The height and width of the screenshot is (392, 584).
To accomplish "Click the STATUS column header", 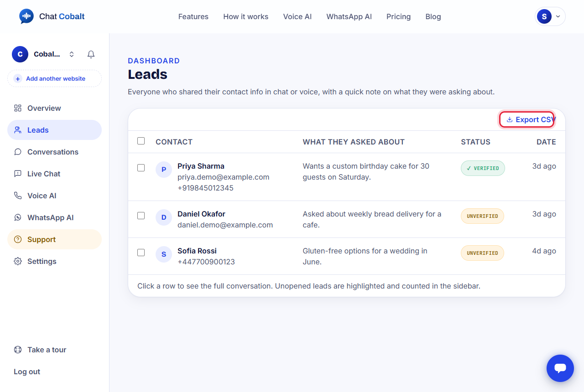I will pyautogui.click(x=475, y=142).
